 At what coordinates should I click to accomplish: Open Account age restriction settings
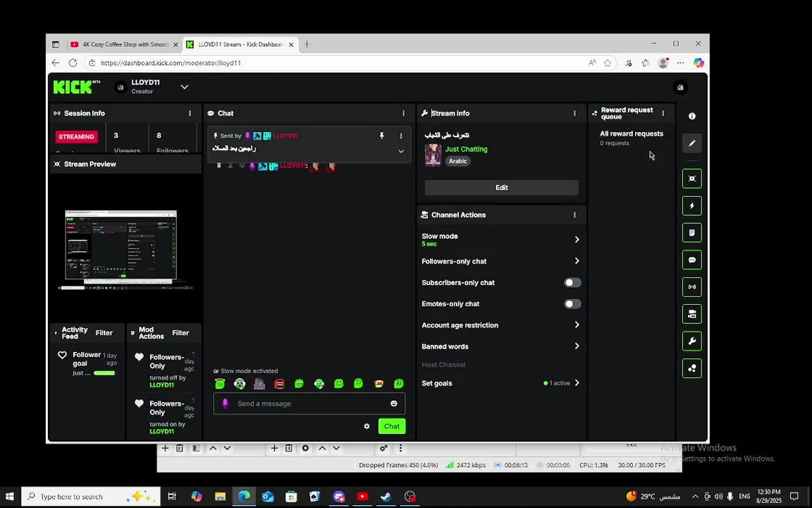click(x=500, y=325)
